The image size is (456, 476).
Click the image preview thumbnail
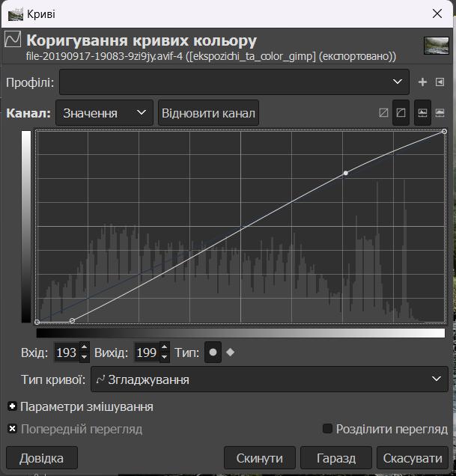click(x=437, y=46)
